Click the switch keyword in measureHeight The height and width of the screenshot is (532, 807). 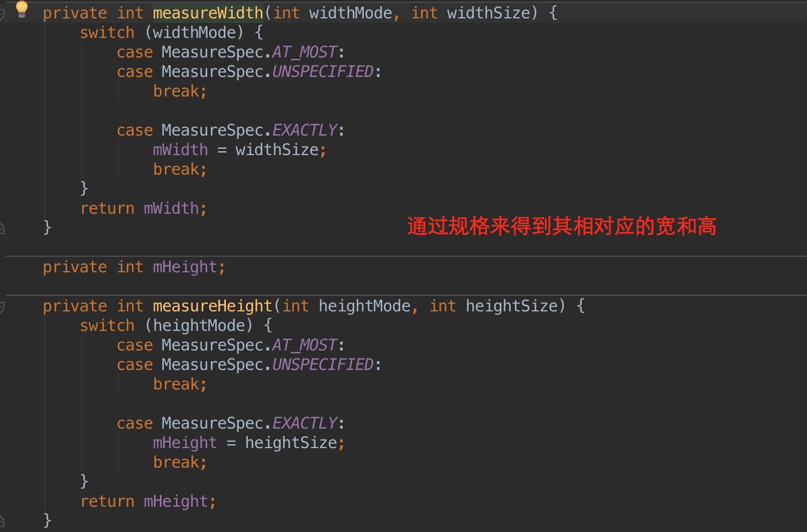107,326
